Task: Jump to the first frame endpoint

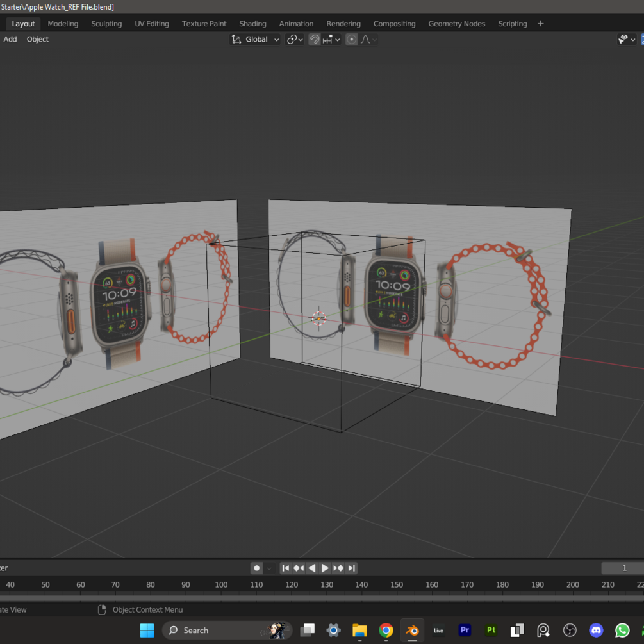Action: pyautogui.click(x=286, y=568)
